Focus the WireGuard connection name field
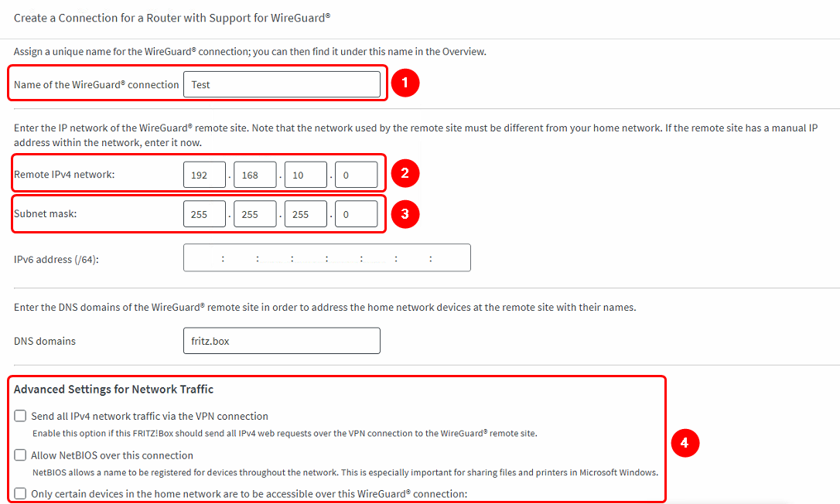Image resolution: width=840 pixels, height=504 pixels. pyautogui.click(x=282, y=85)
